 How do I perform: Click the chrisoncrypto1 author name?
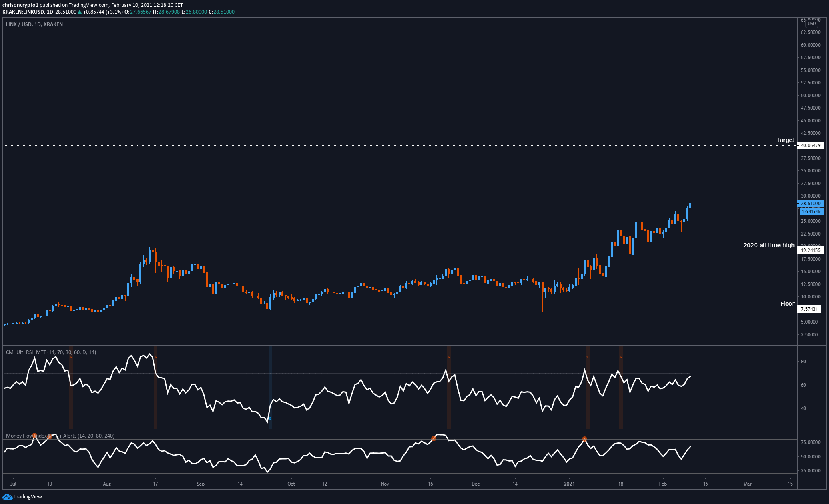[20, 5]
